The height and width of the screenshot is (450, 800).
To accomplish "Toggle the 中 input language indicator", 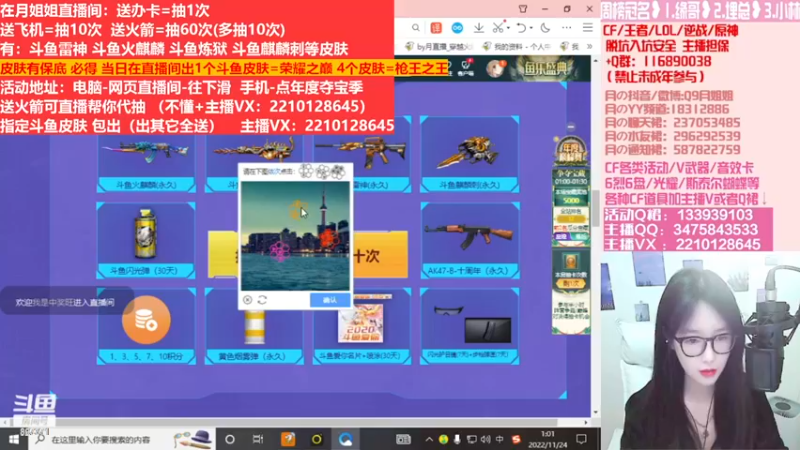I will pyautogui.click(x=499, y=439).
